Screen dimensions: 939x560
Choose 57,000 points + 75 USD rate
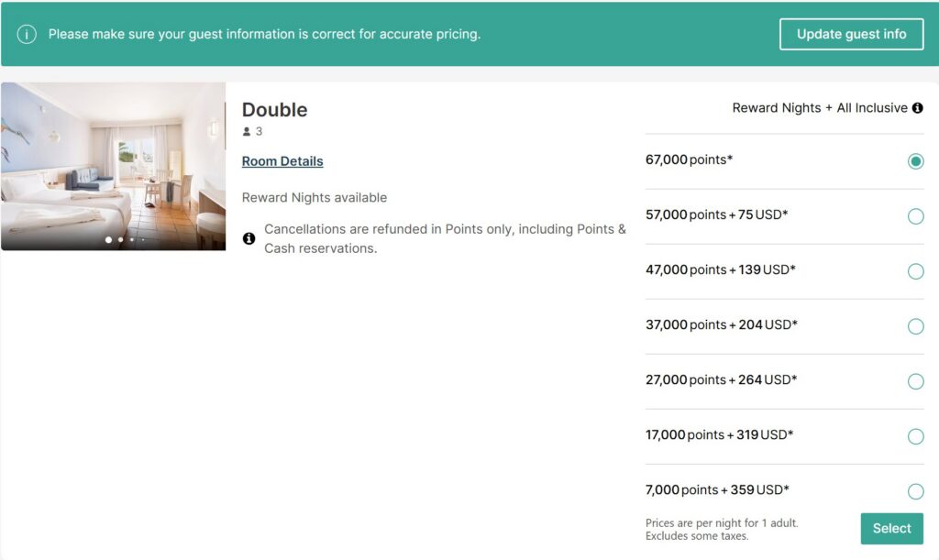coord(915,216)
